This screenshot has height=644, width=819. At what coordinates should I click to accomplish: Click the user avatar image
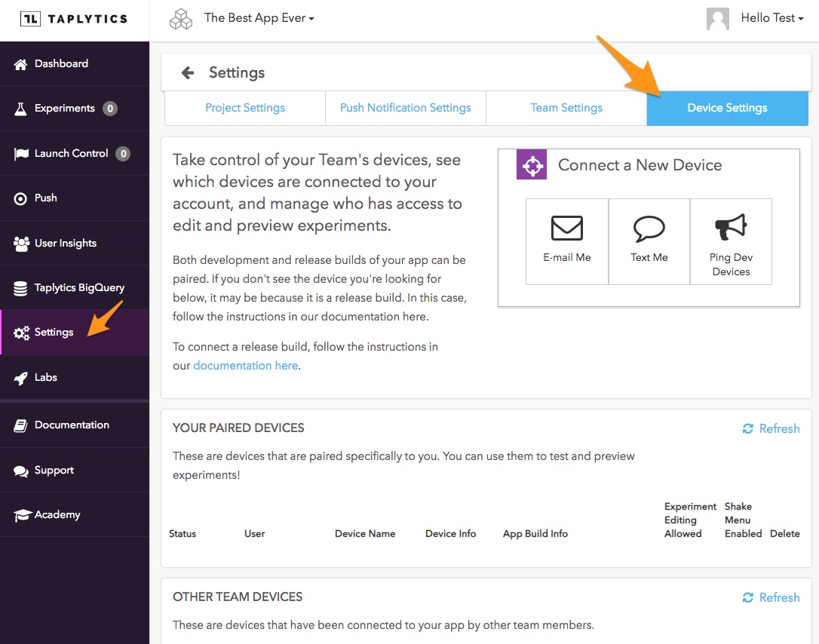pos(718,19)
